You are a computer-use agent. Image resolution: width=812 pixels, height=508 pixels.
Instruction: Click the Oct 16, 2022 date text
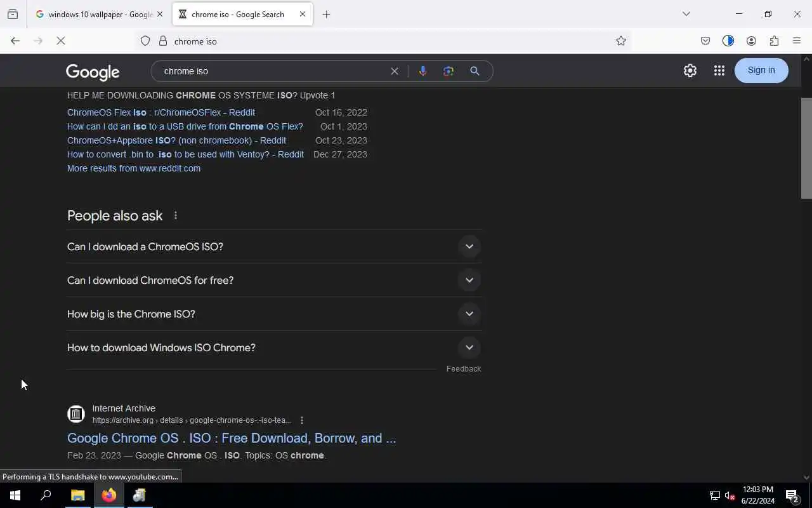click(341, 112)
